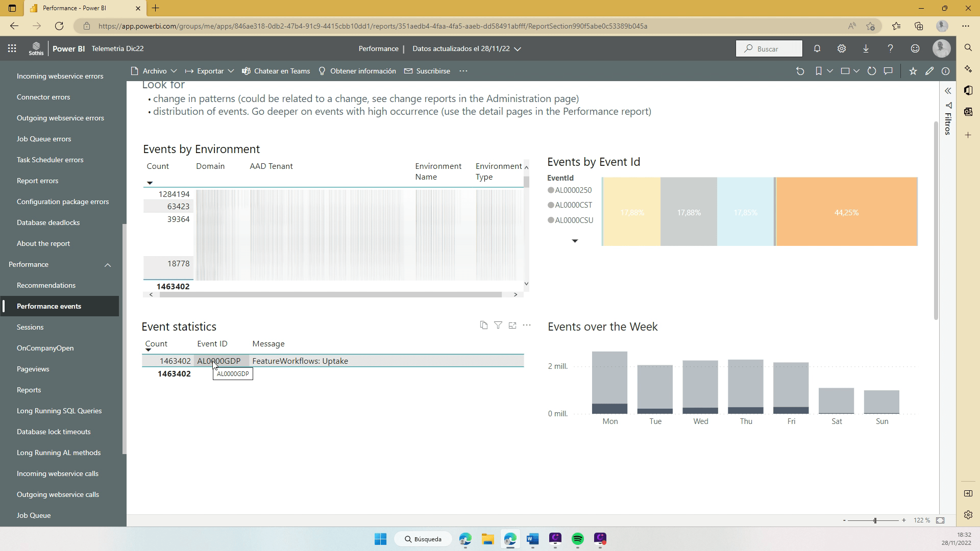Click the reset to default icon
Viewport: 980px width, 551px height.
(x=800, y=71)
